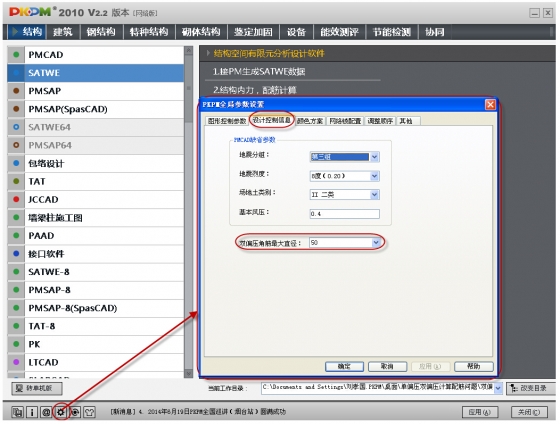This screenshot has width=560, height=424.
Task: Switch to the 颜色方案 tab
Action: click(x=310, y=121)
